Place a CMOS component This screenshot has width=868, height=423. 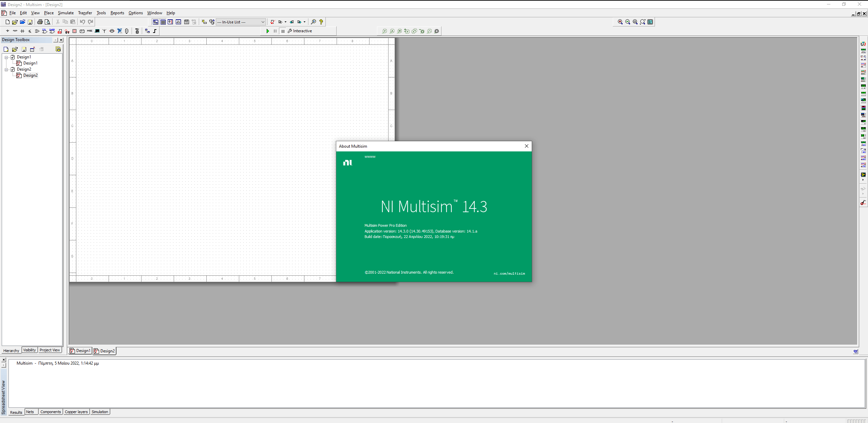coord(52,31)
